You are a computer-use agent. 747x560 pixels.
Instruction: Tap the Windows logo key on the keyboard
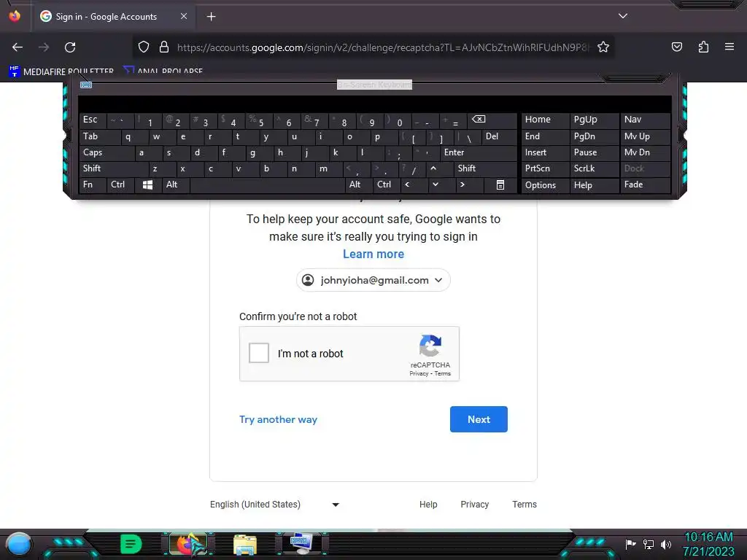click(x=147, y=184)
